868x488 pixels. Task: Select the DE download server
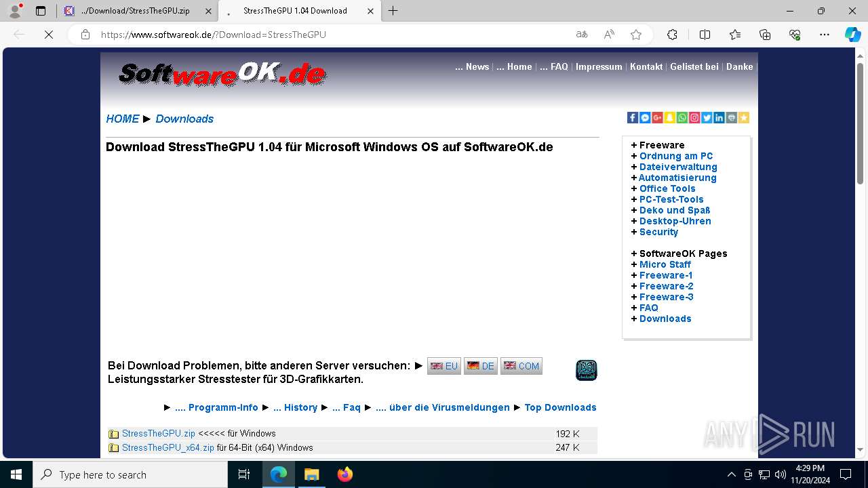481,366
